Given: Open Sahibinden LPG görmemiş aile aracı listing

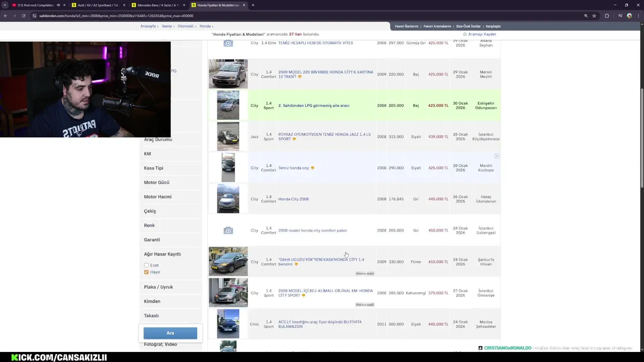Looking at the screenshot, I should click(x=313, y=106).
